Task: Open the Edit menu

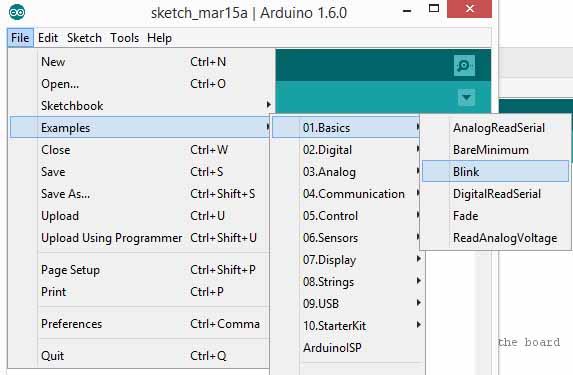Action: 48,38
